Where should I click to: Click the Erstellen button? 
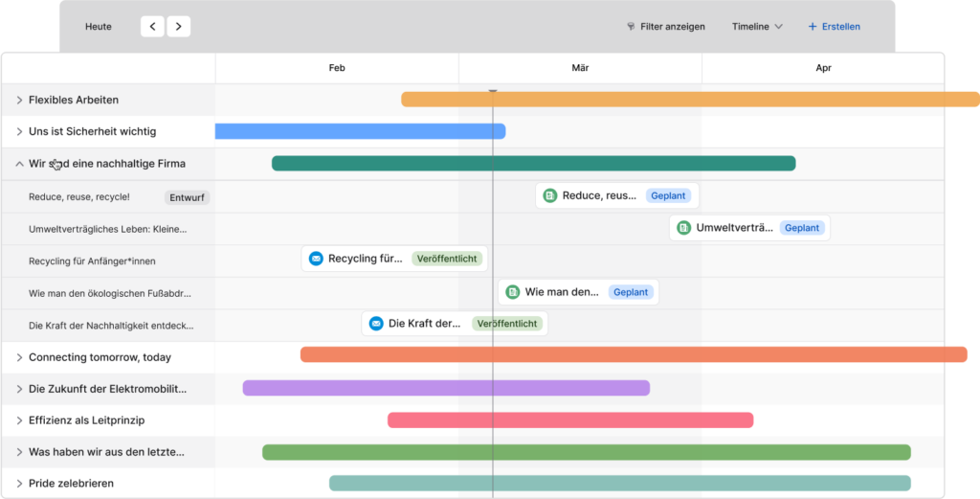click(x=834, y=27)
